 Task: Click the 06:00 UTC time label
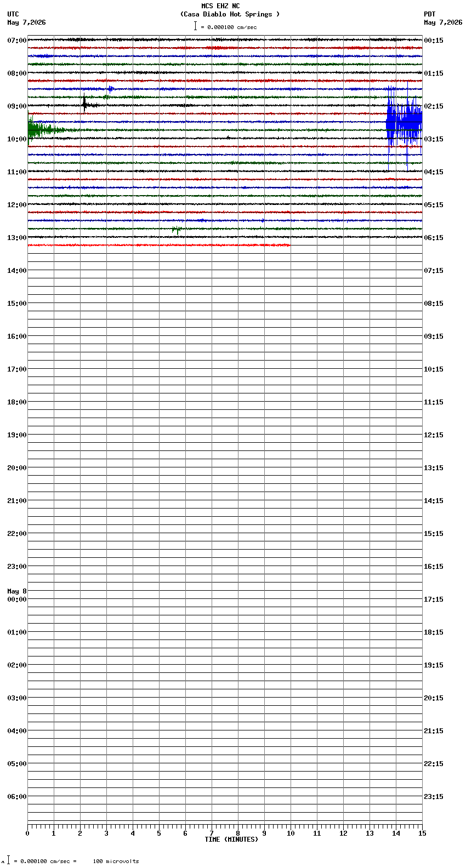point(17,797)
